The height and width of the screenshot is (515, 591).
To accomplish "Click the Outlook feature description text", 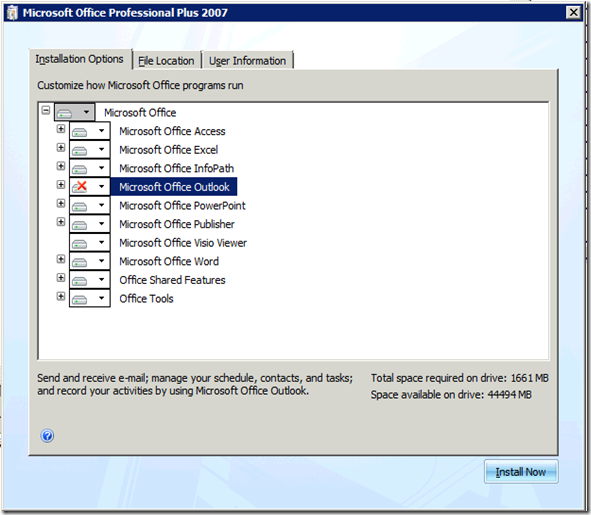I will click(x=195, y=384).
